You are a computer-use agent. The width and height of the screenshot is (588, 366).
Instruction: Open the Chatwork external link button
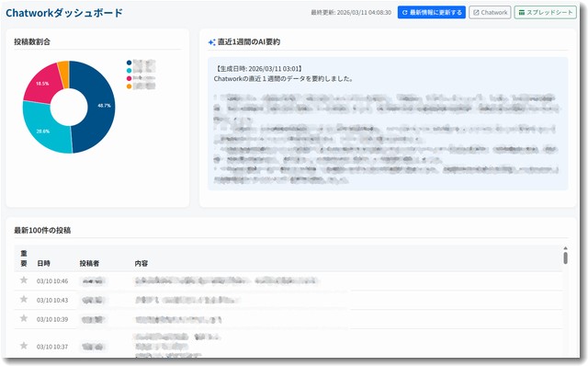pos(490,12)
